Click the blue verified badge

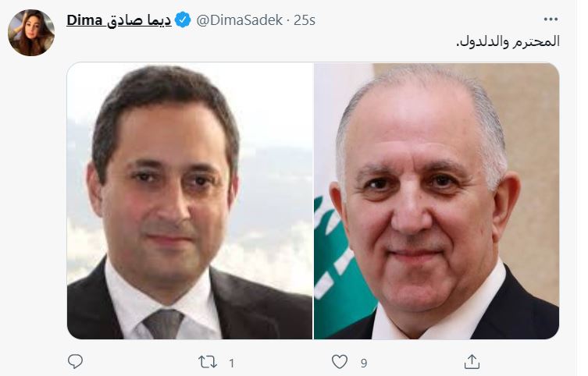(183, 20)
